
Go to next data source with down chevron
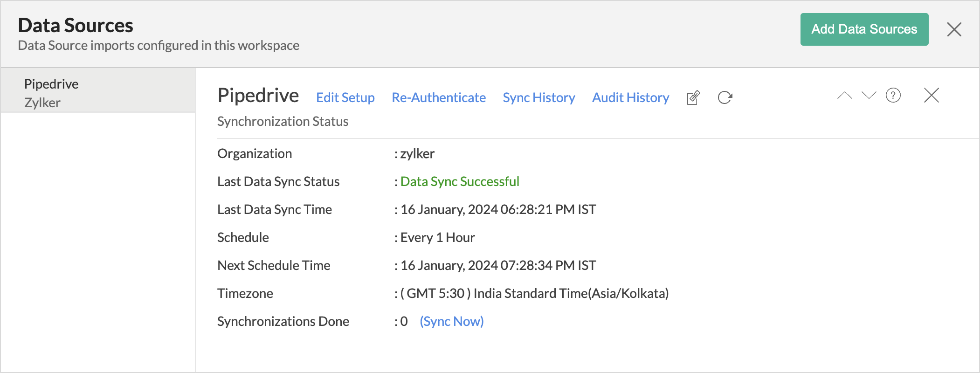click(x=869, y=96)
